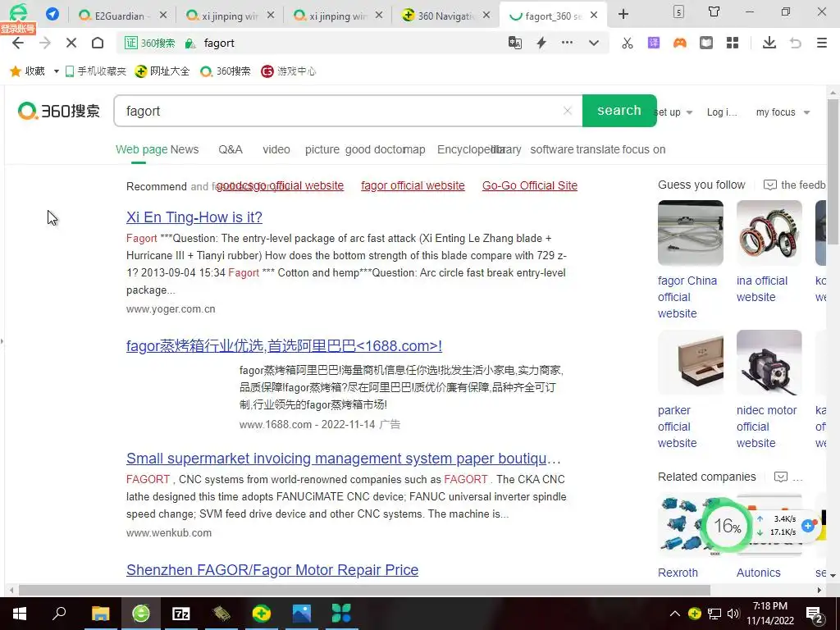Open the extensions grid icon
Image resolution: width=840 pixels, height=630 pixels.
[x=733, y=43]
